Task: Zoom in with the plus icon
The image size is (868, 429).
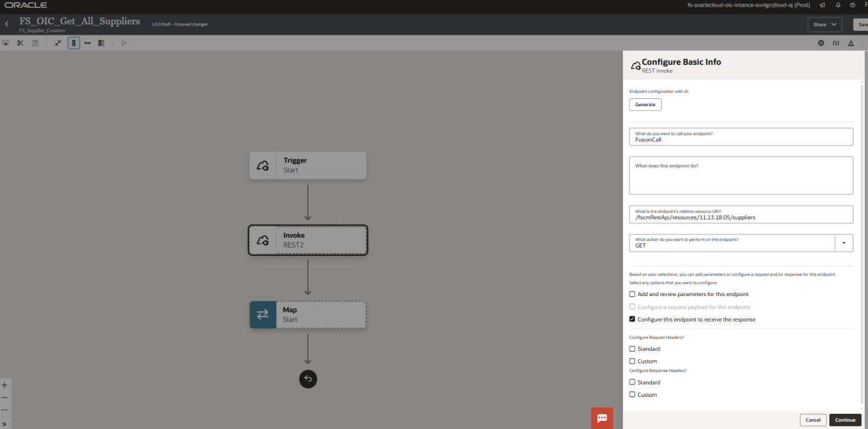Action: click(4, 385)
